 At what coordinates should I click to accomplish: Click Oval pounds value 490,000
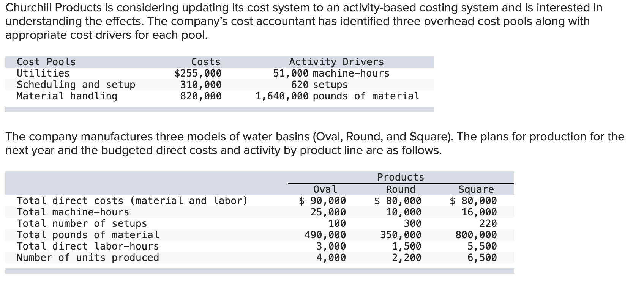325,235
